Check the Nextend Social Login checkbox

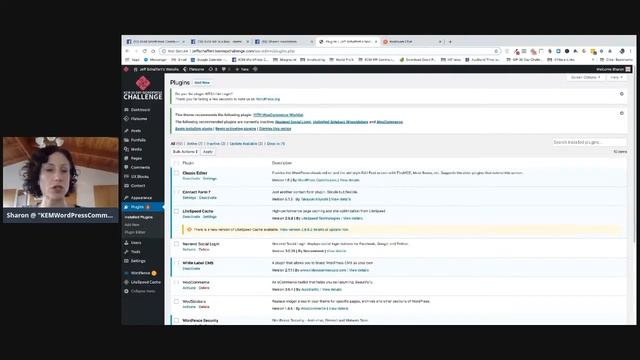click(x=176, y=244)
